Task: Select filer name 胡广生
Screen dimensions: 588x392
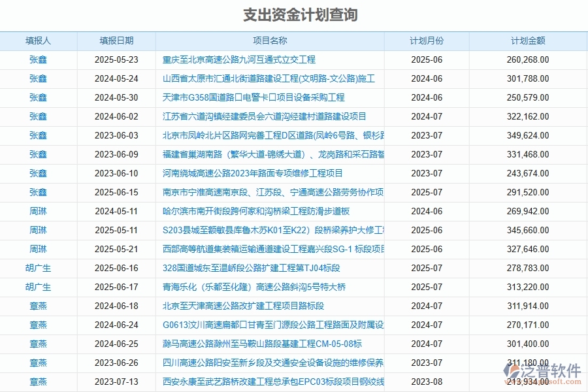Action: pos(39,268)
